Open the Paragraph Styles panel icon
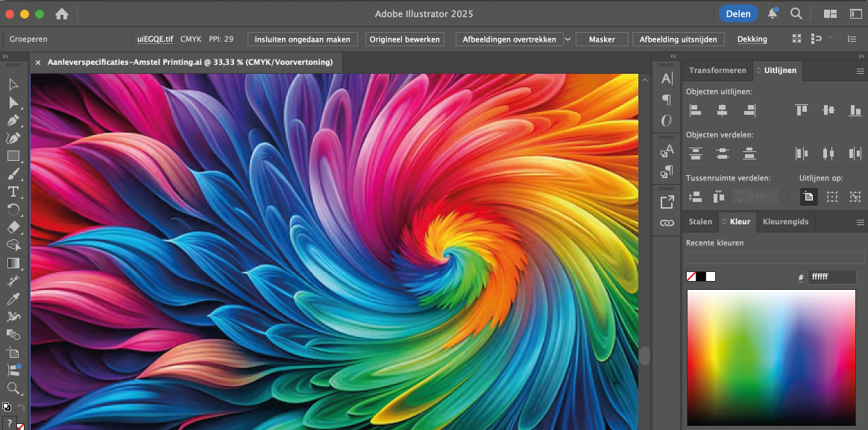 pyautogui.click(x=667, y=171)
